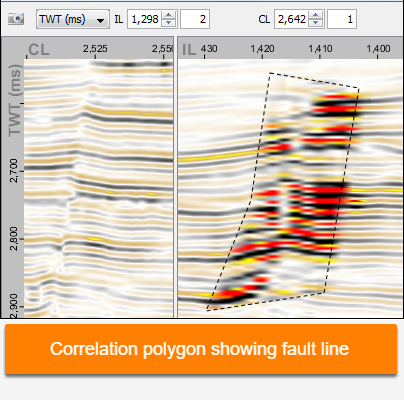Click the 2,700 TWT axis label

pyautogui.click(x=14, y=171)
